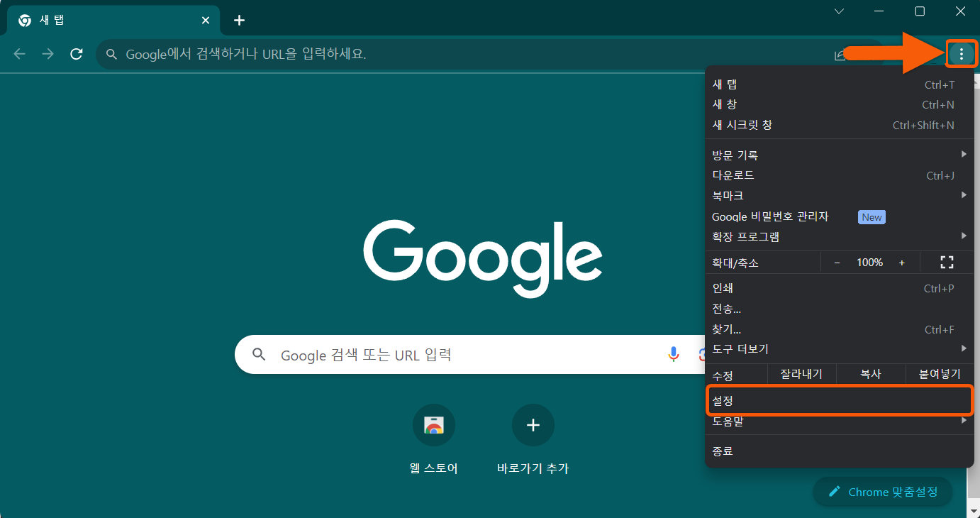
Task: Click the 잘라내기 button
Action: (801, 374)
